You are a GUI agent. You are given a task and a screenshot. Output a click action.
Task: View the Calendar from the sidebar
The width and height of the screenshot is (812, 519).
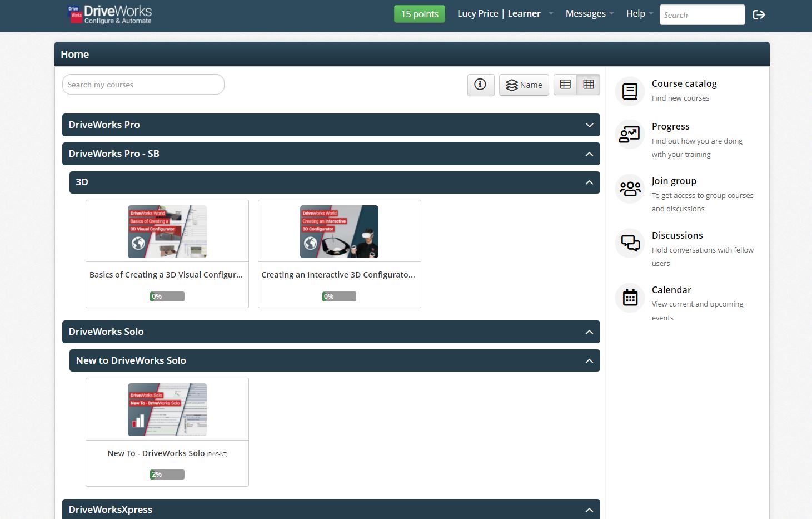[x=629, y=297]
